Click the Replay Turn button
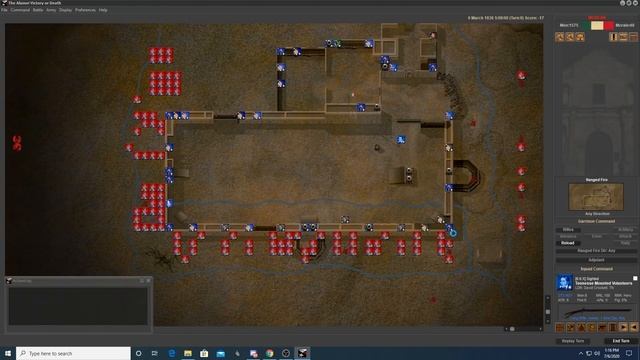The width and height of the screenshot is (640, 360). [573, 341]
